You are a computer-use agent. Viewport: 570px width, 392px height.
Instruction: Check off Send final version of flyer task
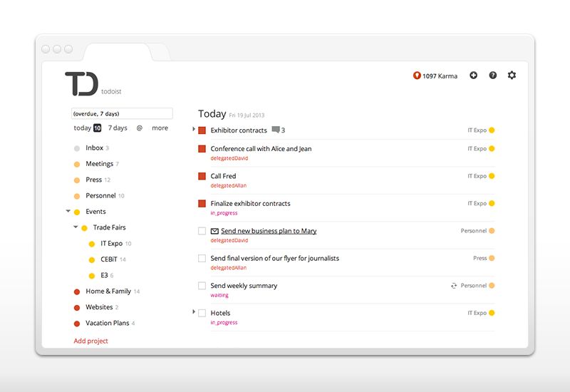(x=202, y=258)
